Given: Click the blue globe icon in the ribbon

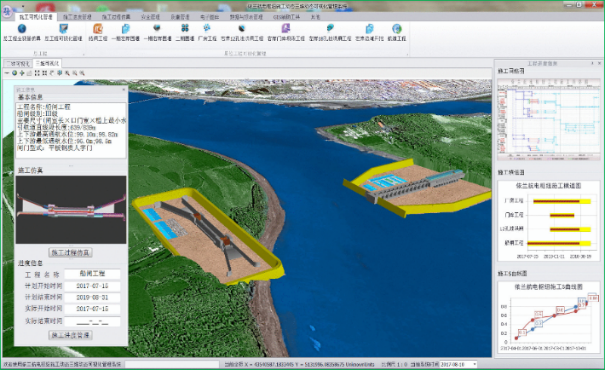Looking at the screenshot, I should pos(22,29).
